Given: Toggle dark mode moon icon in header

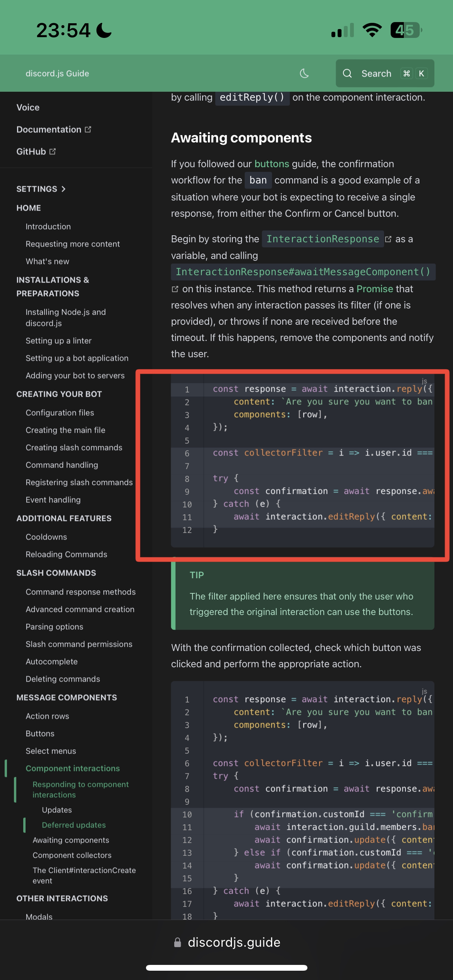Looking at the screenshot, I should (304, 74).
